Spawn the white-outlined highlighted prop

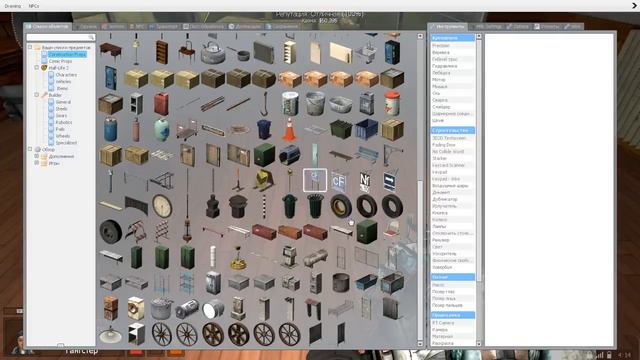(315, 180)
